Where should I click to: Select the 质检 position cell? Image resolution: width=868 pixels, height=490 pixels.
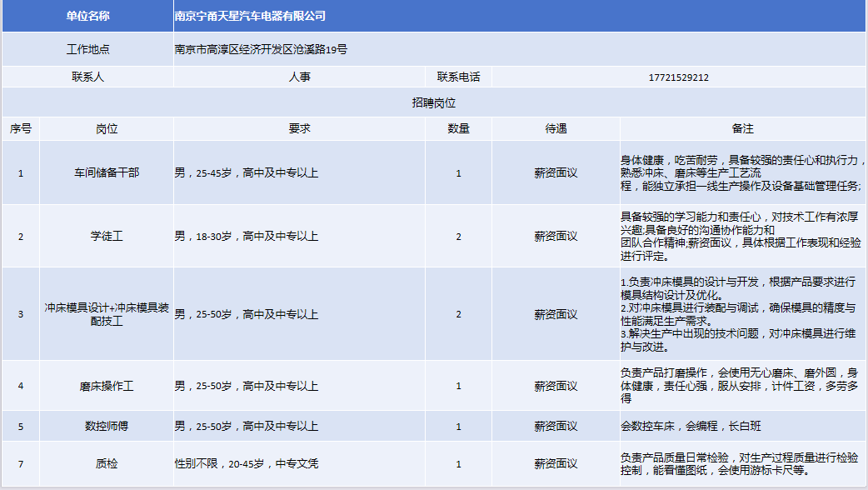[x=107, y=463]
